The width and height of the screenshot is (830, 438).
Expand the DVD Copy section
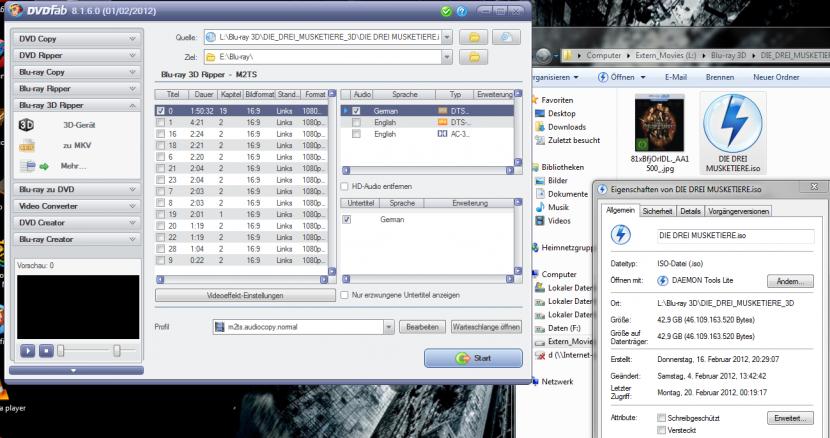[77, 39]
